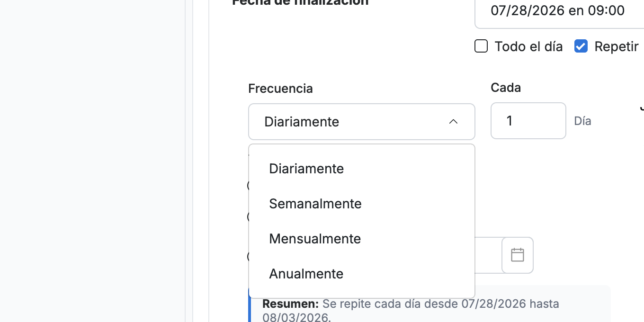Click the blue accent bar of the summary box
Viewport: 644px width, 322px height.
pos(250,304)
